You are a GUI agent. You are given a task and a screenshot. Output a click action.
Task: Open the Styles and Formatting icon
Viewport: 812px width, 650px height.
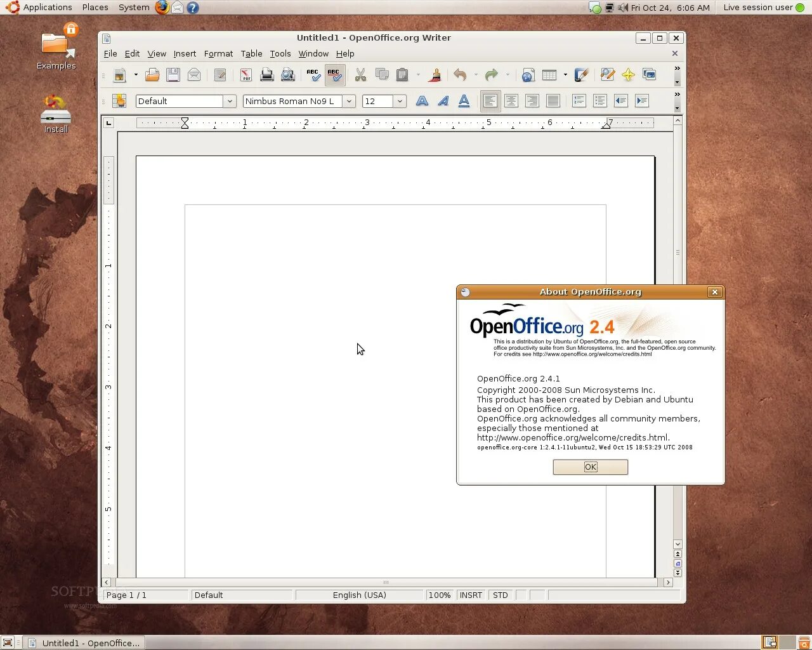pos(119,101)
